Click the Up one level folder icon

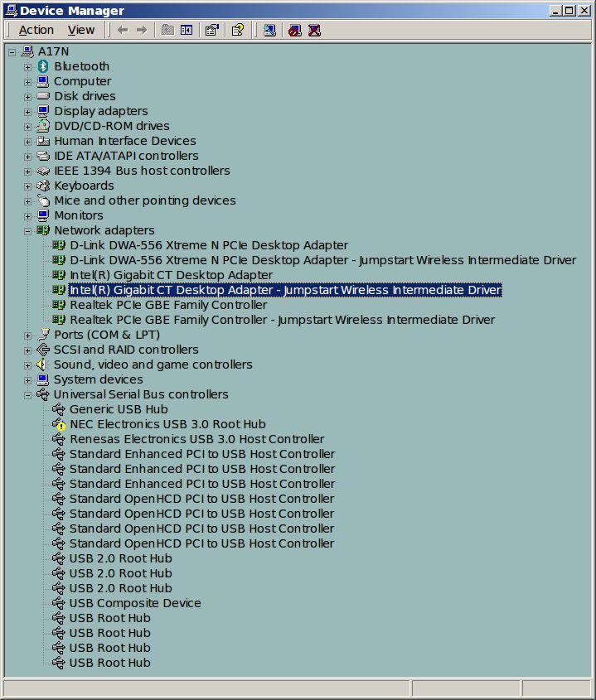[167, 30]
